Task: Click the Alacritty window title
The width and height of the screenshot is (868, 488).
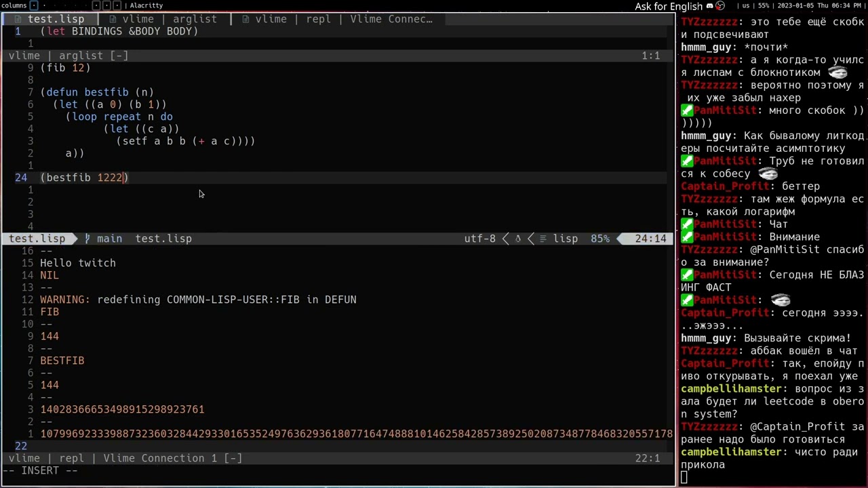Action: (146, 5)
